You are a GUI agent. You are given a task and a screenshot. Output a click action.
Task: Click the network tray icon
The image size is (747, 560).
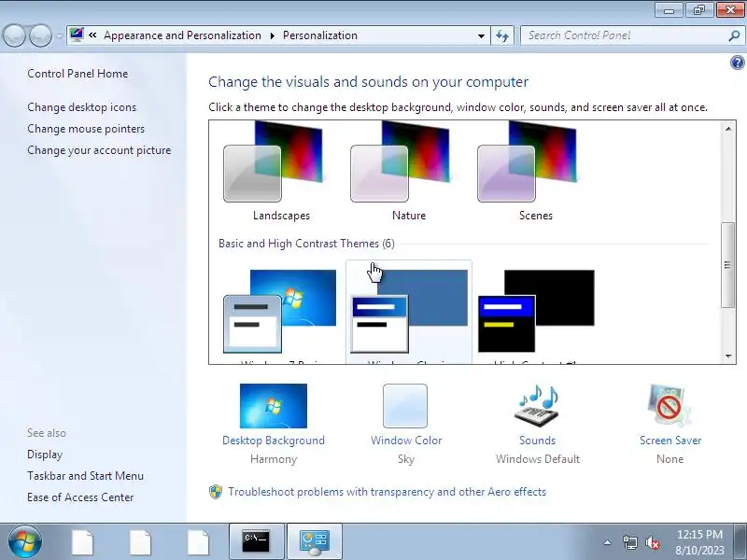click(629, 542)
